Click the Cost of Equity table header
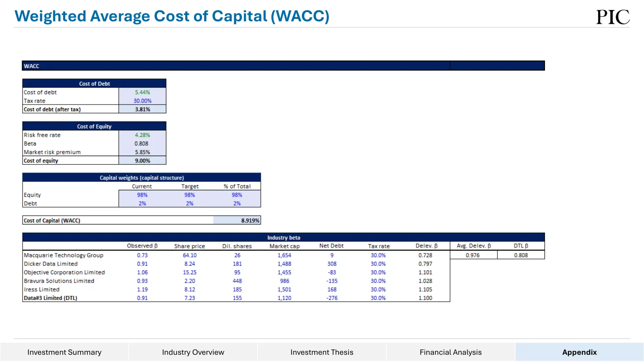The width and height of the screenshot is (644, 362). pos(94,126)
